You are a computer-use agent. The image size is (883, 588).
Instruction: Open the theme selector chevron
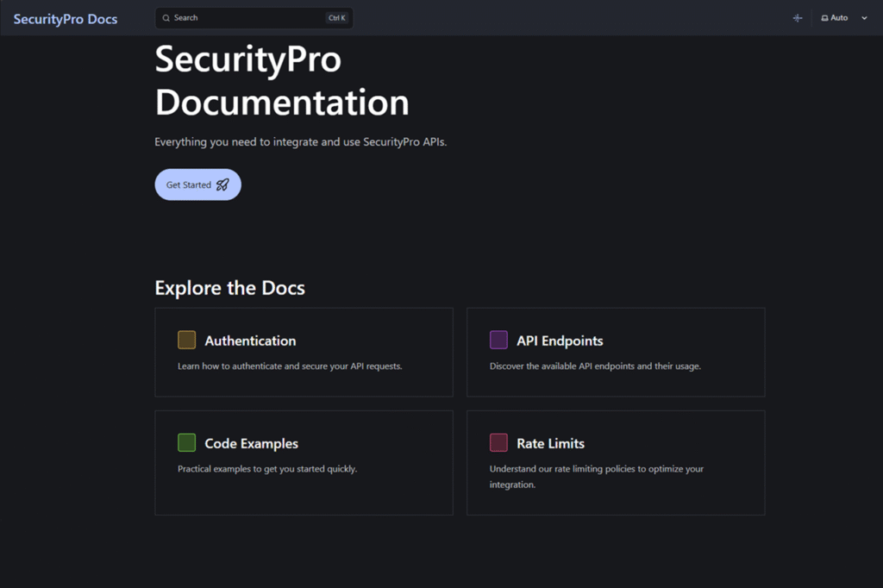pyautogui.click(x=865, y=17)
